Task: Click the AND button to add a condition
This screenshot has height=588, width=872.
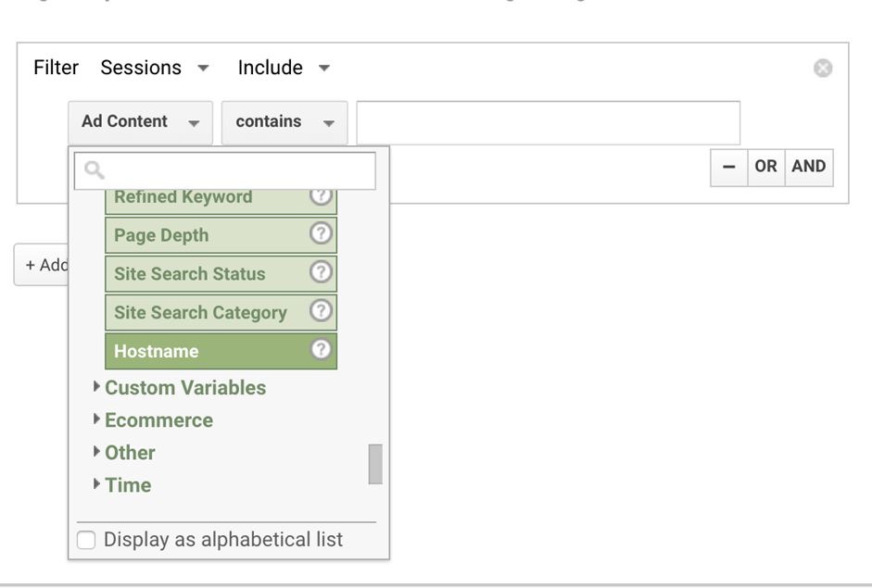Action: 808,167
